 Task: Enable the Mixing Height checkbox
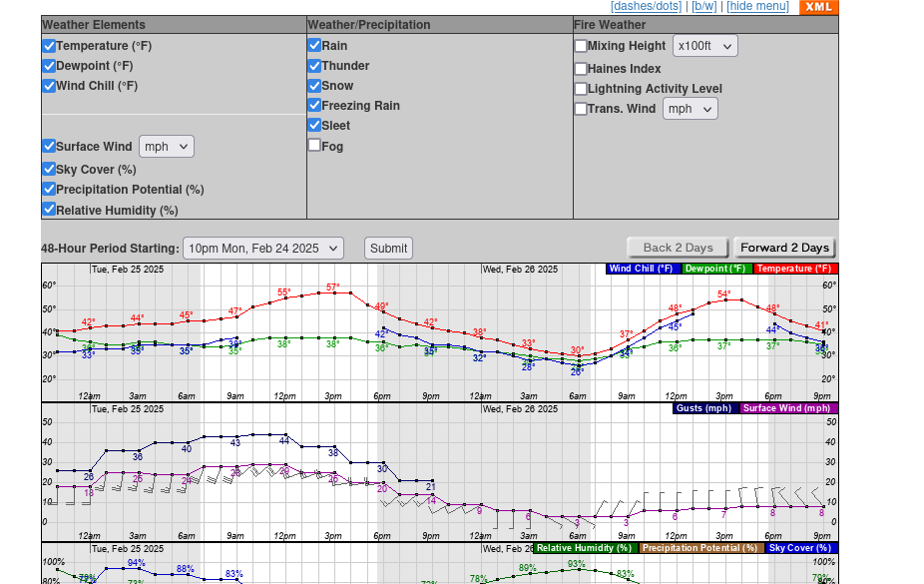[x=581, y=46]
